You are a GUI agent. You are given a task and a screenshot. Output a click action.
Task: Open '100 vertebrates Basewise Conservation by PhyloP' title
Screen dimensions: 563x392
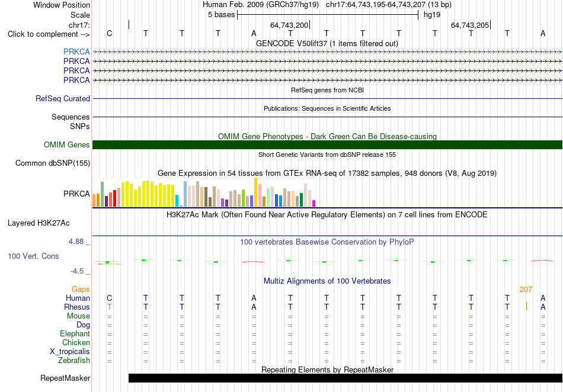(x=327, y=242)
